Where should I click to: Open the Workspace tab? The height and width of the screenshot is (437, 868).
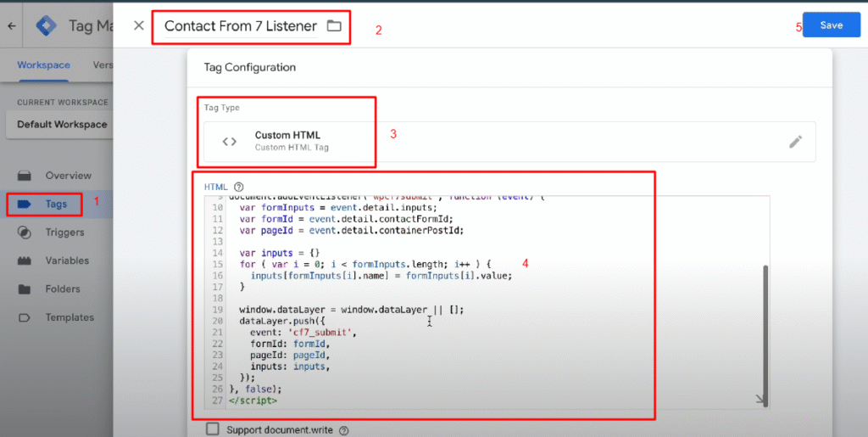44,64
